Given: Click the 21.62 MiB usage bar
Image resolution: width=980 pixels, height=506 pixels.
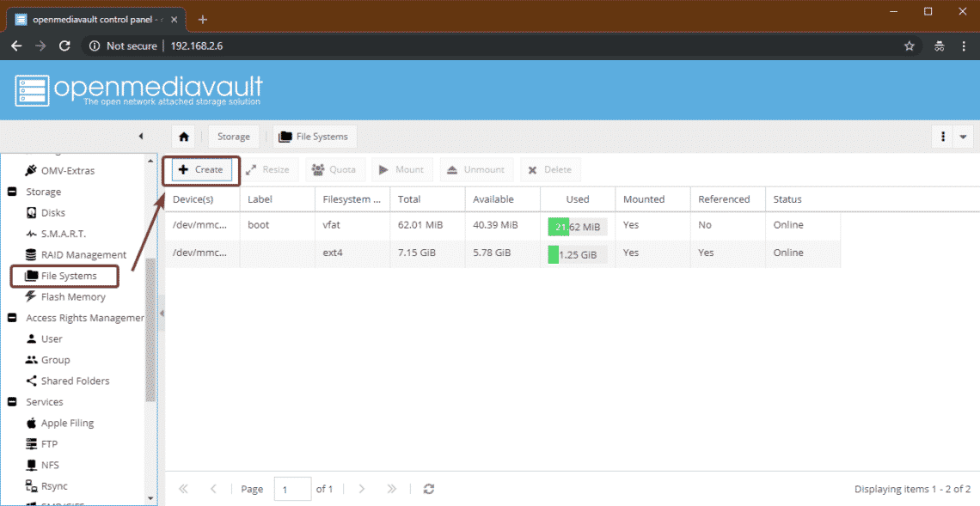Looking at the screenshot, I should coord(578,227).
